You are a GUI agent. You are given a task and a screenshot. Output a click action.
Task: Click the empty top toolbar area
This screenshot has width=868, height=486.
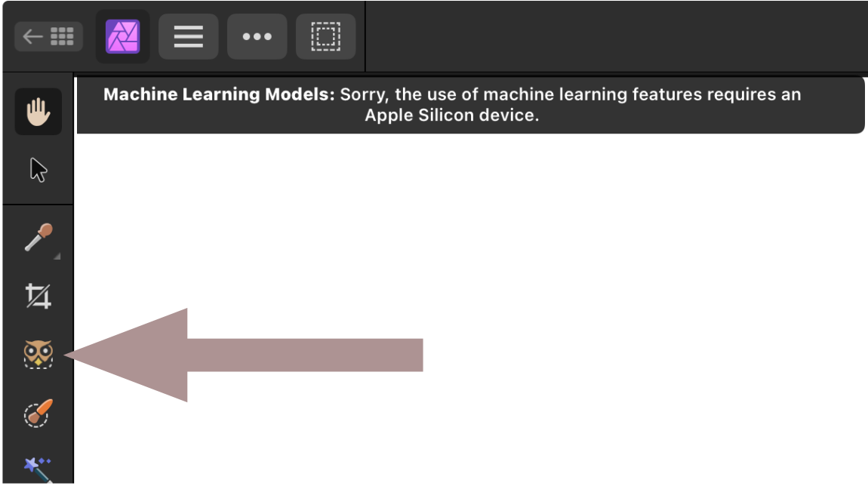pyautogui.click(x=616, y=36)
